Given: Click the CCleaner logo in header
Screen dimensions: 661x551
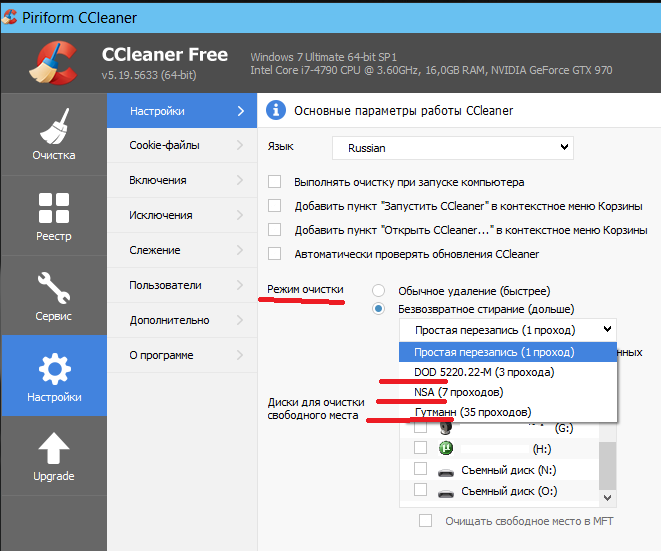Looking at the screenshot, I should (x=54, y=62).
